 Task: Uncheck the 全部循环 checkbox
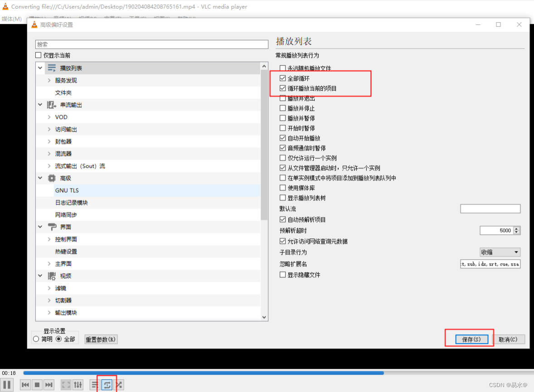282,78
